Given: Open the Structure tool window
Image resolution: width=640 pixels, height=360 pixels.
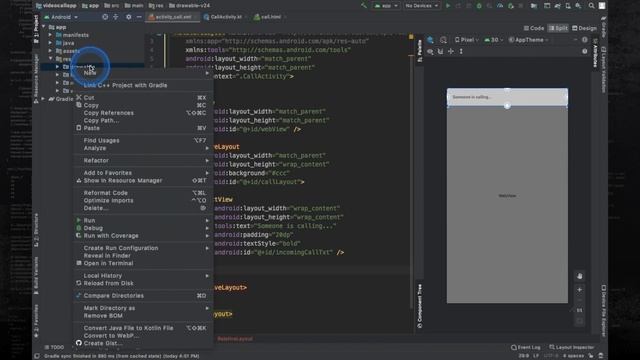Looking at the screenshot, I should [36, 230].
